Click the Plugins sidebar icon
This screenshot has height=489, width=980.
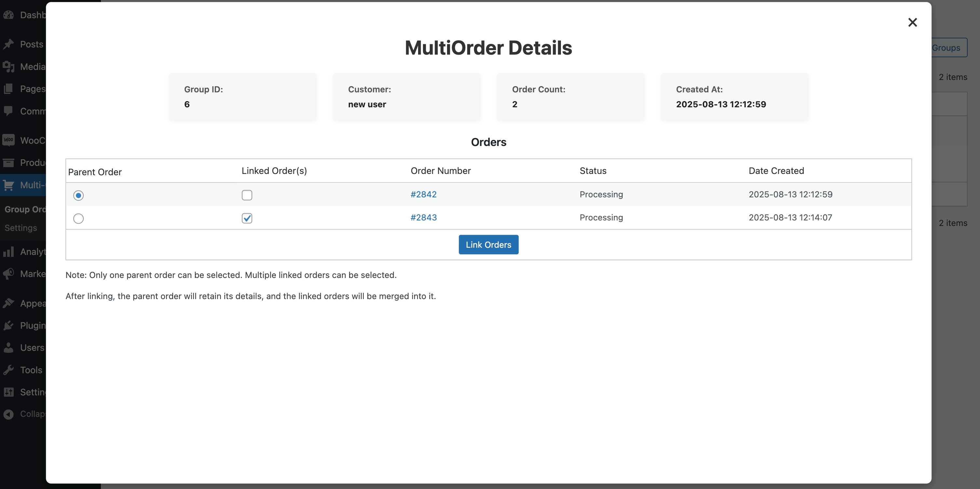point(9,325)
